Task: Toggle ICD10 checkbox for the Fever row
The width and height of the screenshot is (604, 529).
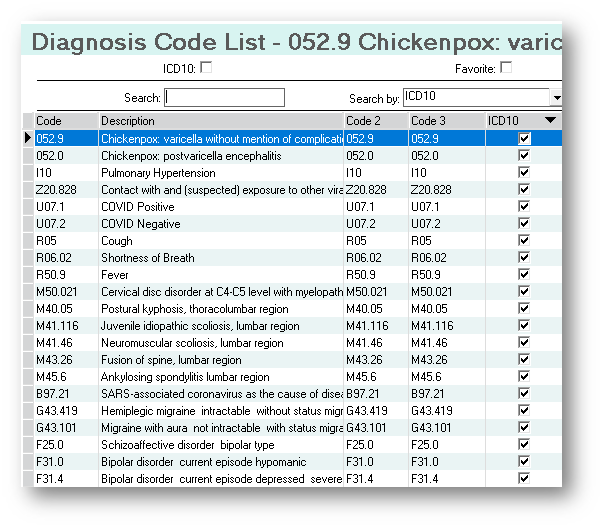Action: (x=524, y=275)
